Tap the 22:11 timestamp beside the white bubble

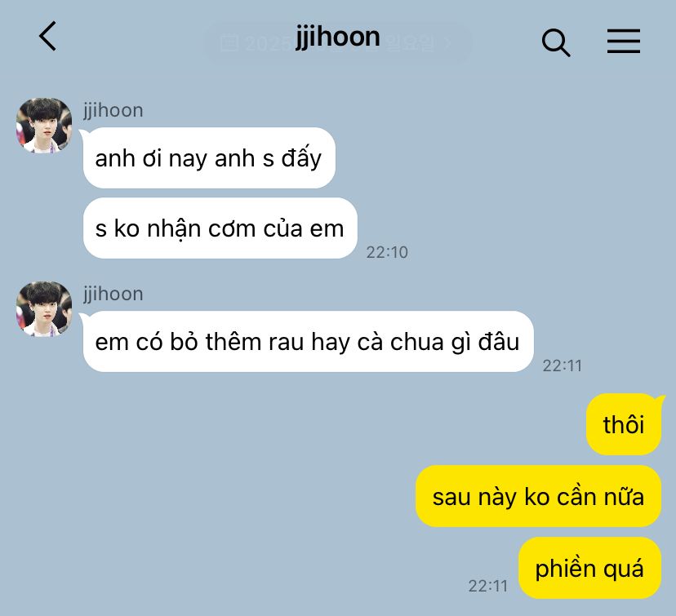point(563,366)
